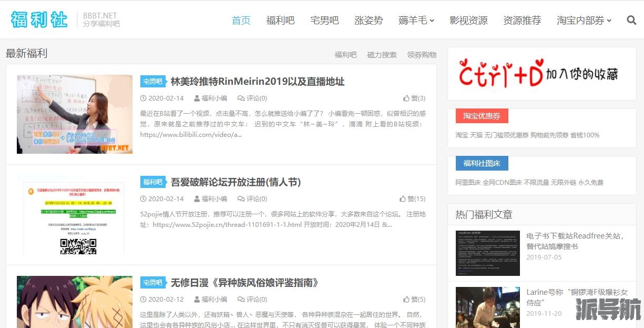This screenshot has height=328, width=644.
Task: Open comments 评论(0) of 异种族风俗娘 post
Action: 252,300
